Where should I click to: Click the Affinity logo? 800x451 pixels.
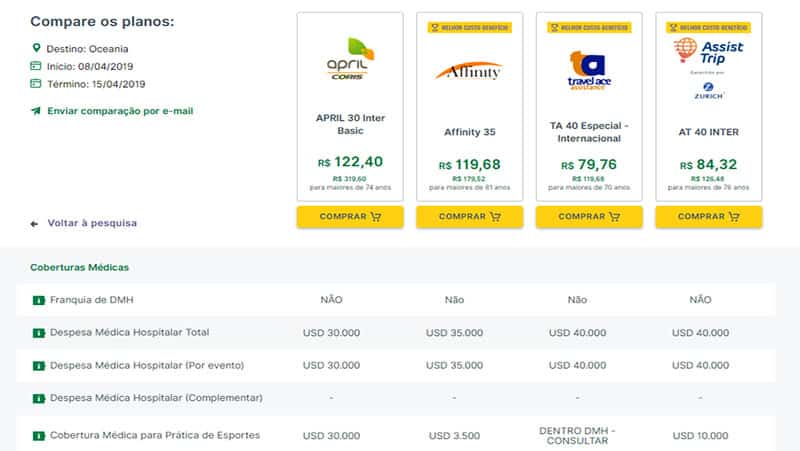pyautogui.click(x=469, y=71)
